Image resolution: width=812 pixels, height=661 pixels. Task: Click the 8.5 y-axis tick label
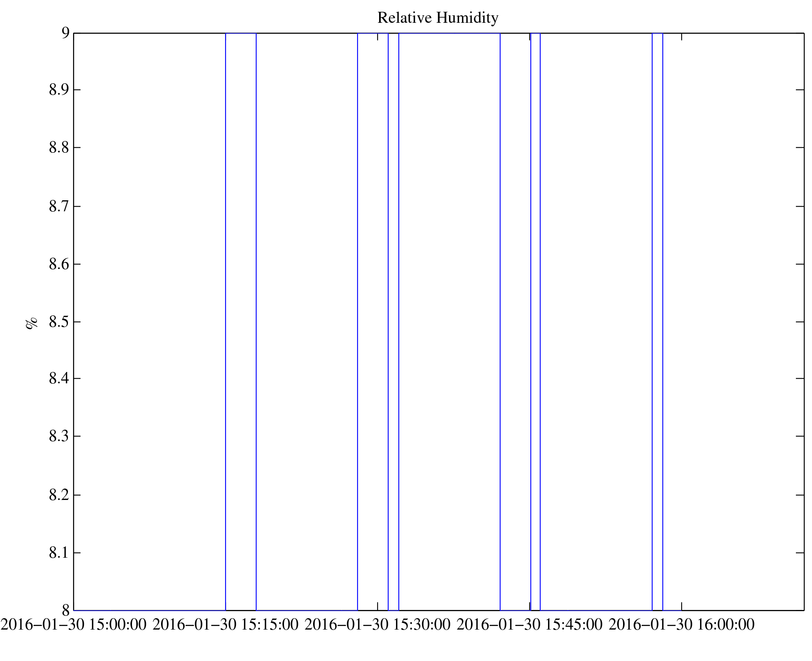tap(59, 322)
